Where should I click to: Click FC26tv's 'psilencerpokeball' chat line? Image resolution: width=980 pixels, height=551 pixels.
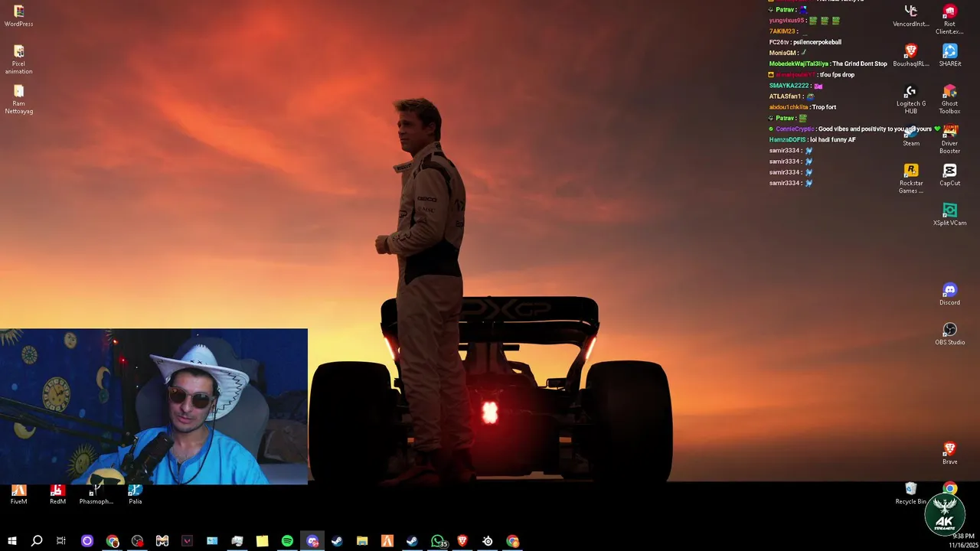(x=805, y=42)
